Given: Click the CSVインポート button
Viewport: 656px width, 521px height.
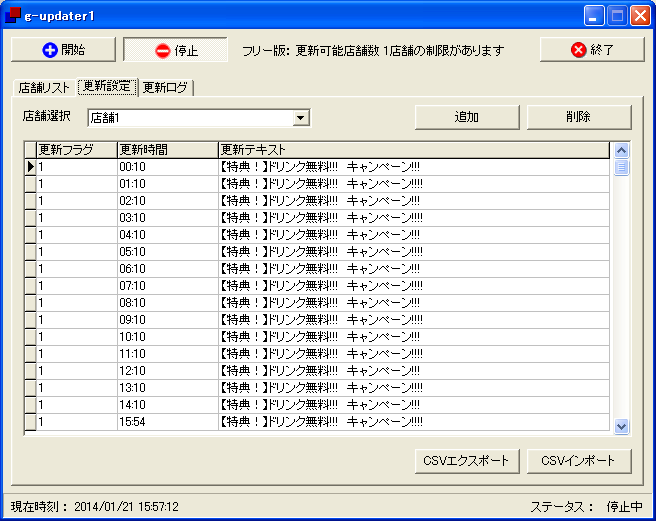Looking at the screenshot, I should click(579, 461).
